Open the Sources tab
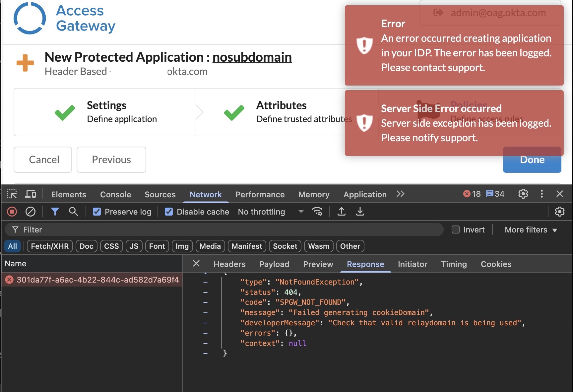This screenshot has height=392, width=573. point(160,194)
